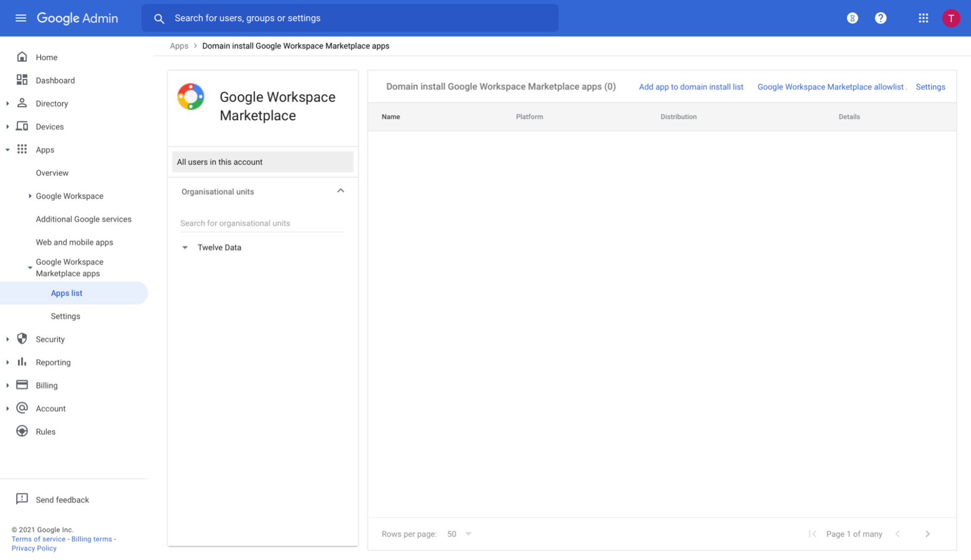Click Add app to domain install list
Image resolution: width=971 pixels, height=560 pixels.
(691, 86)
